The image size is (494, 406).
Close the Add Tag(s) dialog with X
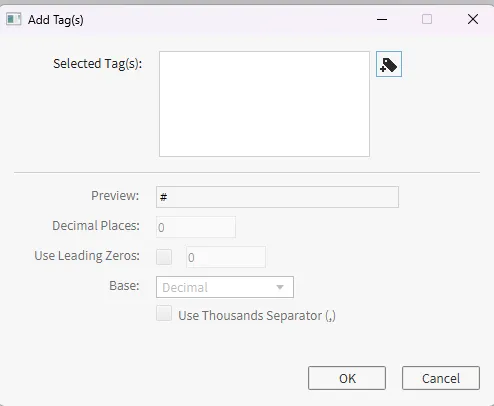(x=473, y=19)
